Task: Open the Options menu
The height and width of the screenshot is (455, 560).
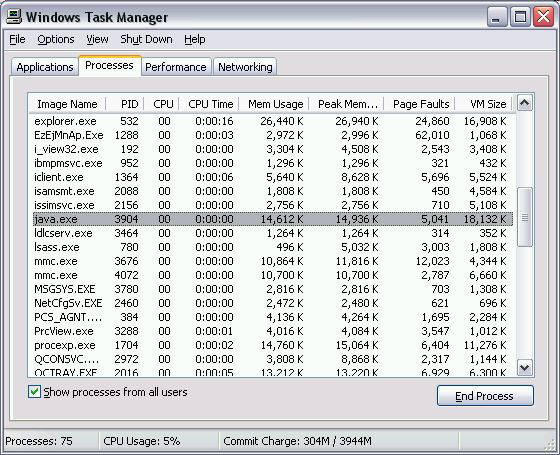Action: 56,39
